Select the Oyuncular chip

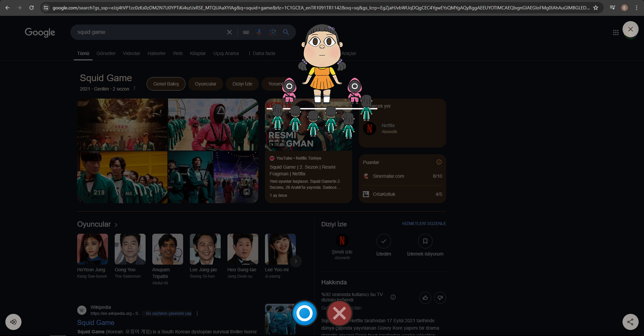[206, 84]
